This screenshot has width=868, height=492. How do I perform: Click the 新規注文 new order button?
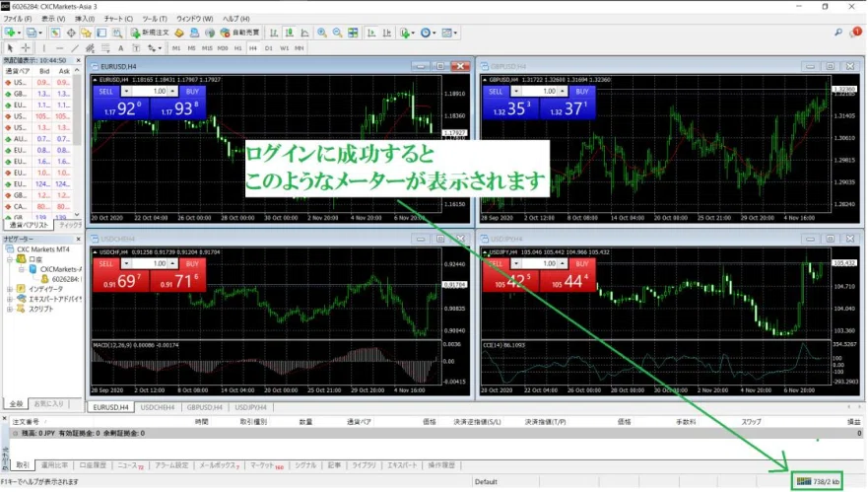pyautogui.click(x=150, y=33)
